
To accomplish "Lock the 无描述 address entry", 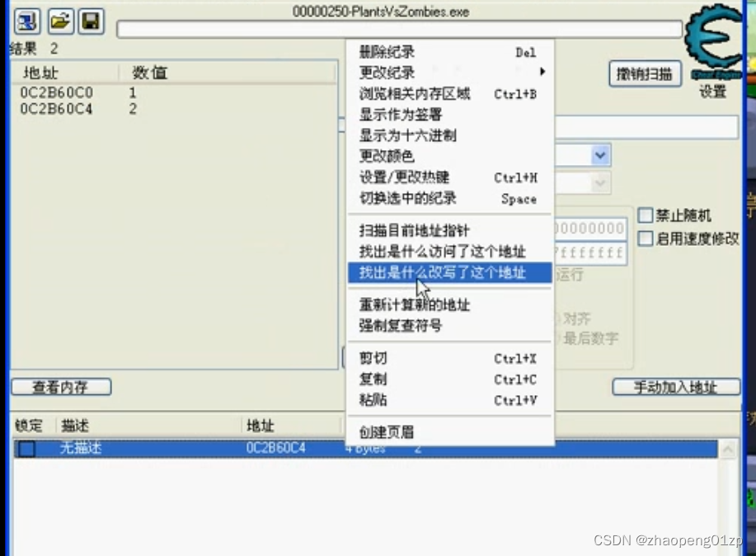I will coord(26,447).
